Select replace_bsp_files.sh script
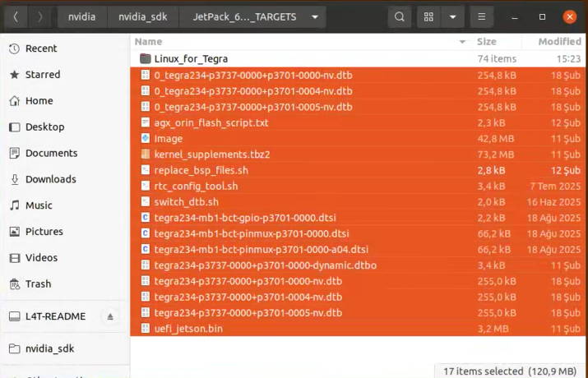The width and height of the screenshot is (588, 378). point(358,170)
